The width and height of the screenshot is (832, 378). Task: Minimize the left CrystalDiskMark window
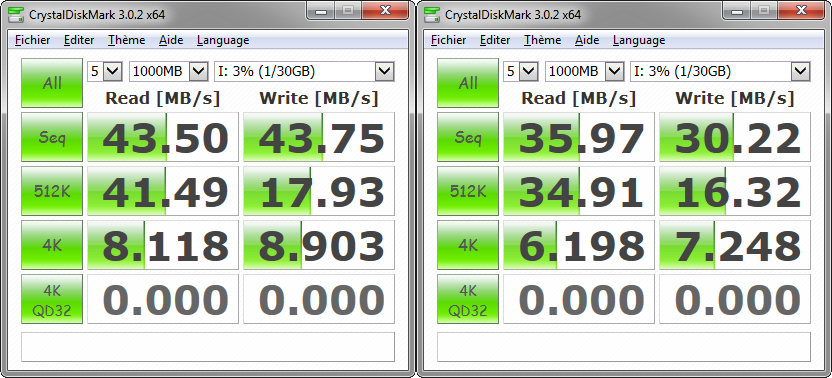point(320,10)
